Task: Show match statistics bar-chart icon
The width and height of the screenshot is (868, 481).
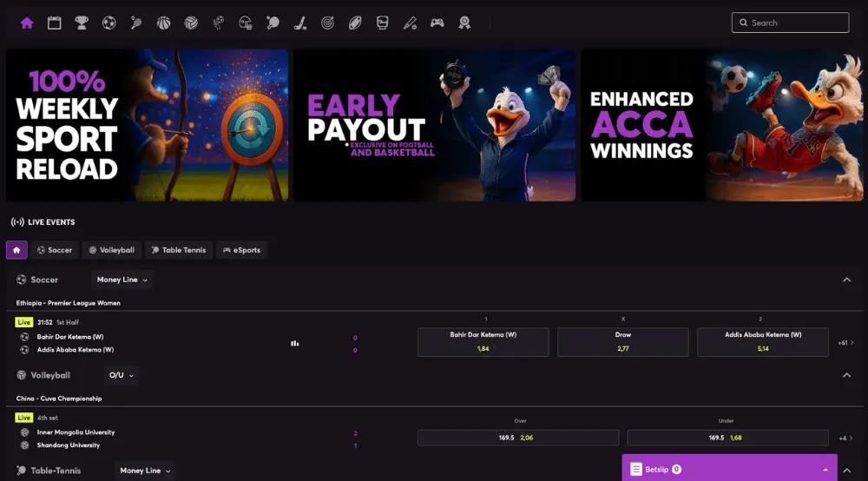Action: [x=295, y=343]
